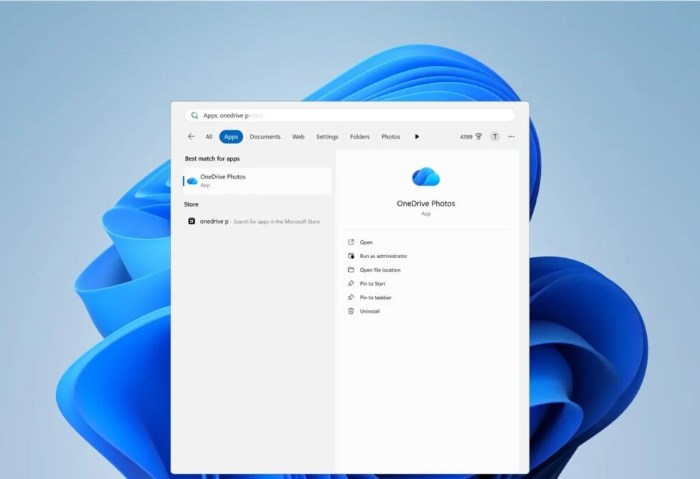Click the back arrow in search panel
Image resolution: width=700 pixels, height=479 pixels.
[191, 137]
